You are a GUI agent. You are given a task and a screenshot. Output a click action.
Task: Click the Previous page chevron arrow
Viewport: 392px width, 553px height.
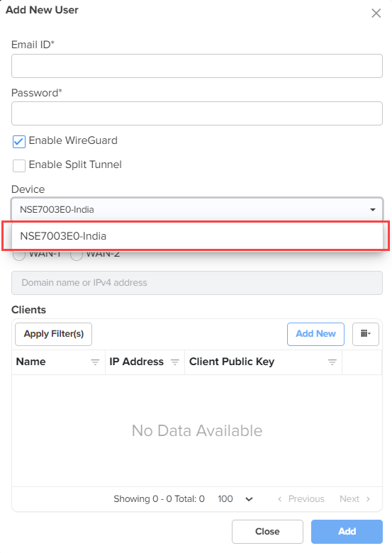click(x=279, y=498)
